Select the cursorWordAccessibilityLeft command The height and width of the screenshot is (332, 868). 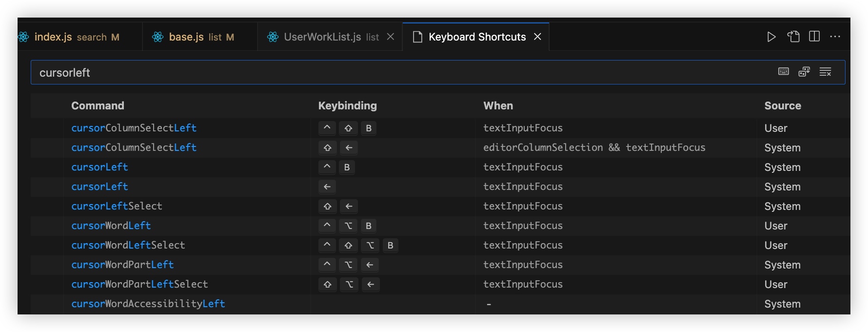[148, 304]
